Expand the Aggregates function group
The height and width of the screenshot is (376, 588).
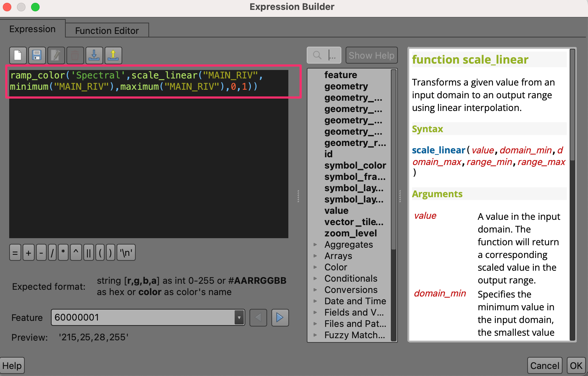(x=315, y=245)
